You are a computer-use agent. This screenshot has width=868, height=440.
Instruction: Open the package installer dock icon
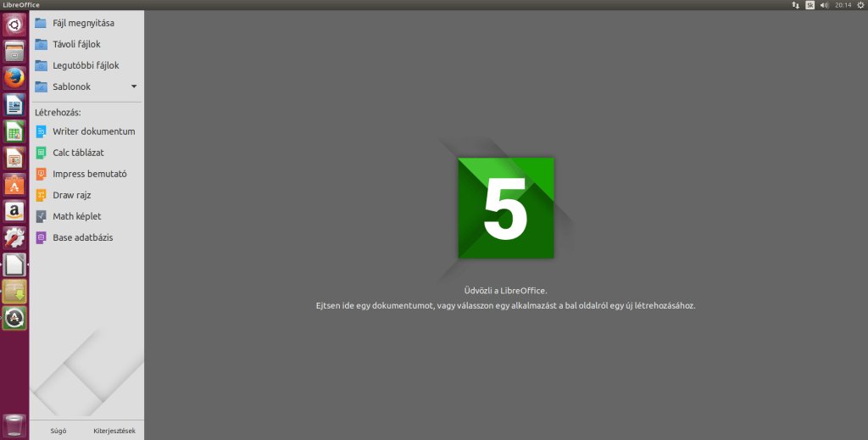(x=14, y=292)
